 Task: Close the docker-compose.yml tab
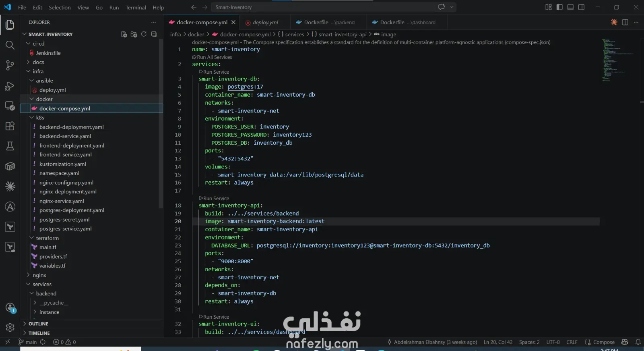233,22
